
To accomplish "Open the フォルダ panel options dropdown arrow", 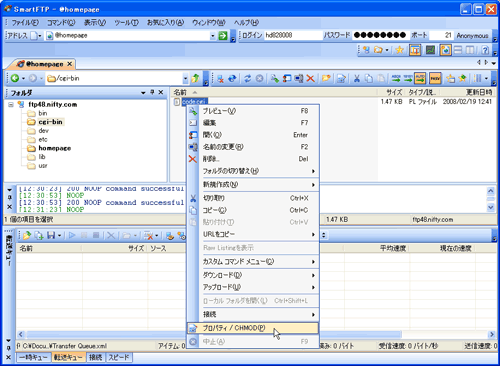I will pos(143,93).
